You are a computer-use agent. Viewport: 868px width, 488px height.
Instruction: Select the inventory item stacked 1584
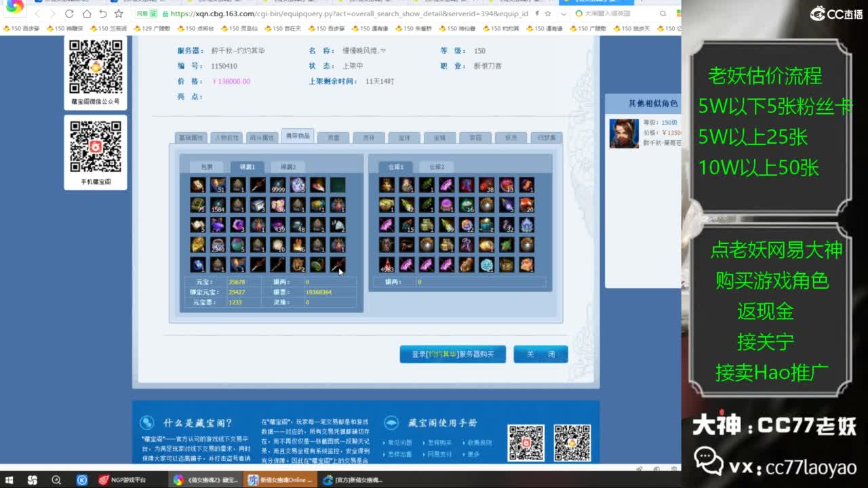218,205
